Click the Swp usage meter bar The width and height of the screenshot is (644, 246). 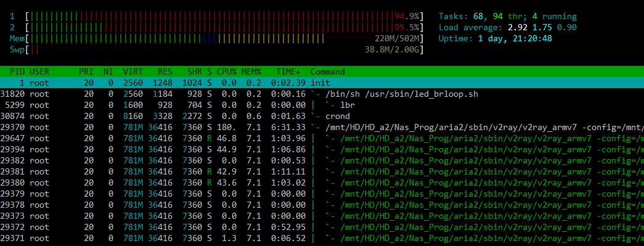coord(224,50)
